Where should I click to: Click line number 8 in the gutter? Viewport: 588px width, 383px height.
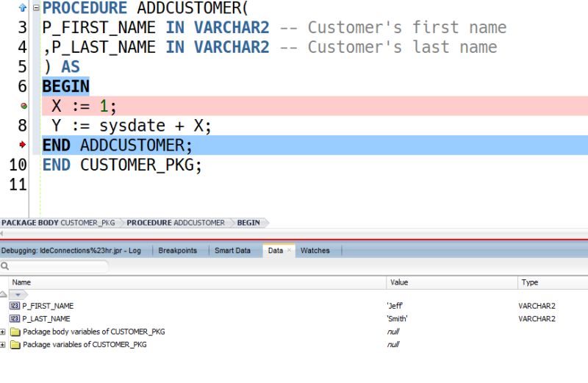coord(23,125)
